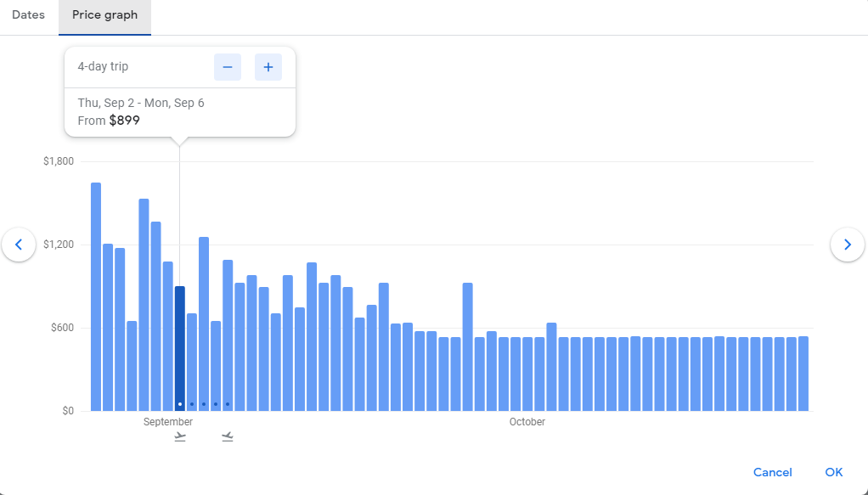Image resolution: width=868 pixels, height=495 pixels.
Task: Click the tallest price bar near $1,650
Action: point(93,293)
